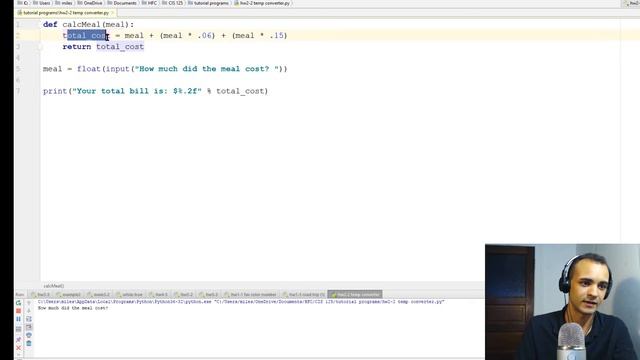Pause the run console output
Image resolution: width=640 pixels, height=360 pixels.
tap(18, 319)
